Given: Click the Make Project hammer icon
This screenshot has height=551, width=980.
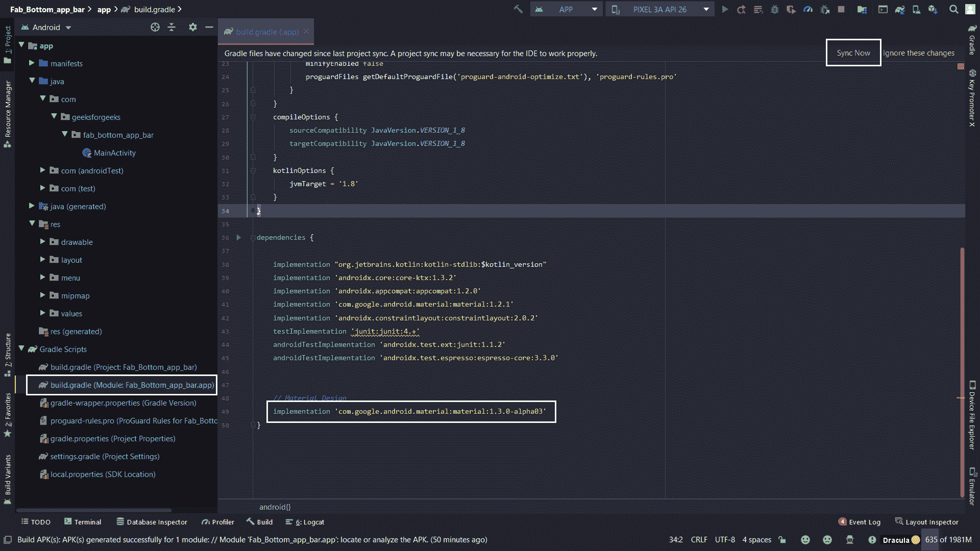Looking at the screenshot, I should coord(518,9).
